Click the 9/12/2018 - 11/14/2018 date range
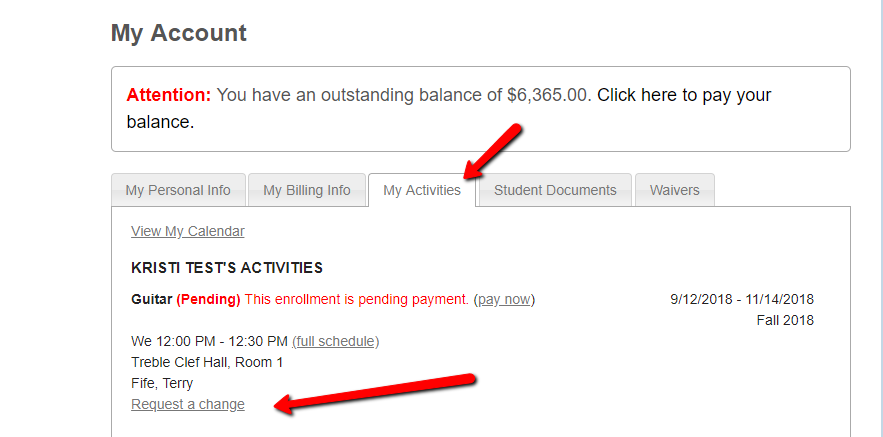This screenshot has width=883, height=437. (x=741, y=299)
